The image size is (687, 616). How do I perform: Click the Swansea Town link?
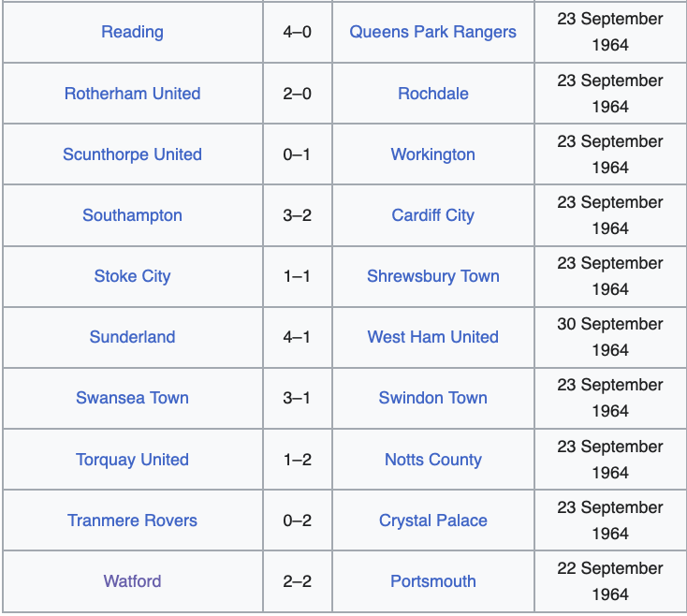[132, 398]
